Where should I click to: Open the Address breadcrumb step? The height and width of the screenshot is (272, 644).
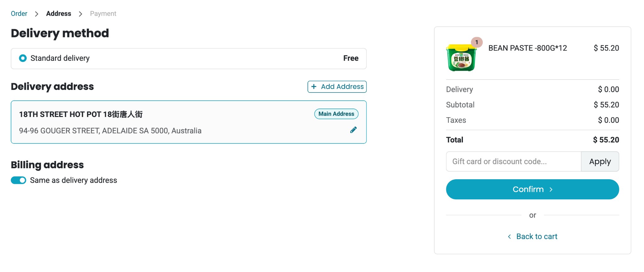(58, 14)
